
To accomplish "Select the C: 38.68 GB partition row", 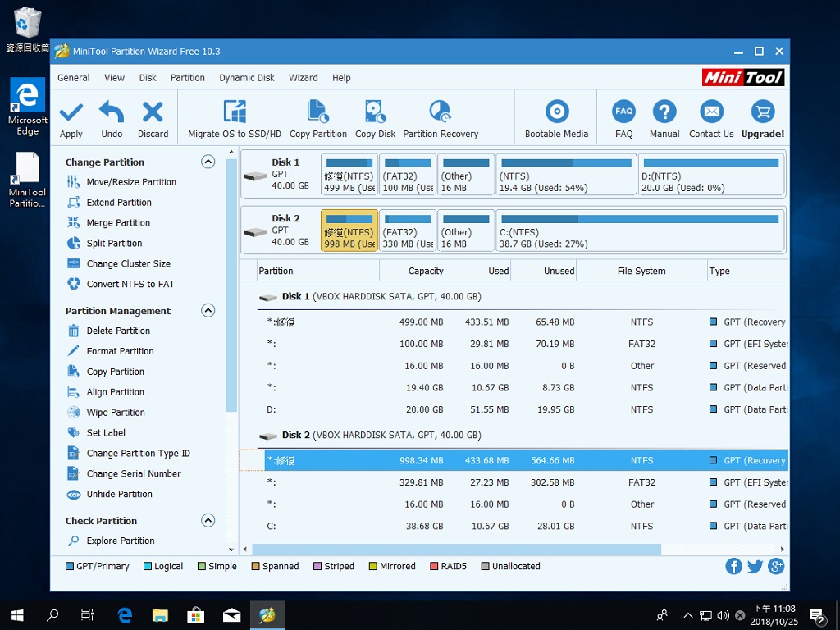I will [x=523, y=526].
